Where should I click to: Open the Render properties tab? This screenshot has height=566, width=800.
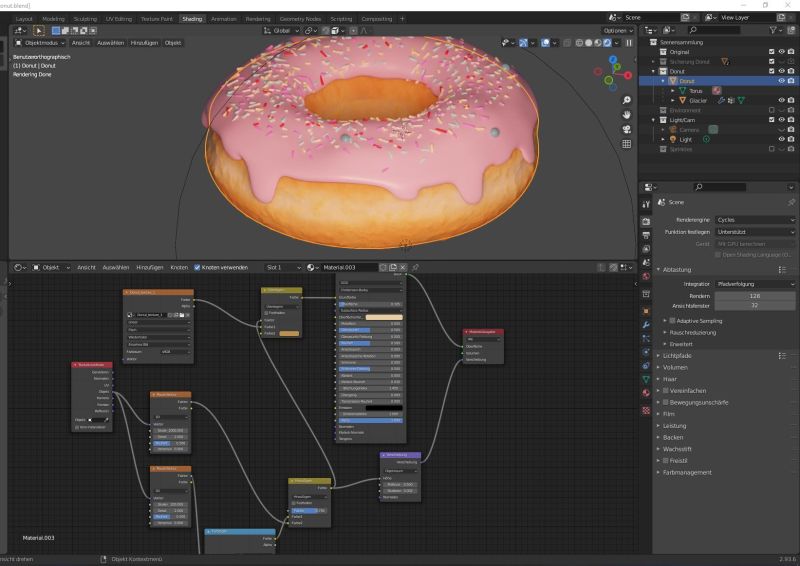(646, 222)
